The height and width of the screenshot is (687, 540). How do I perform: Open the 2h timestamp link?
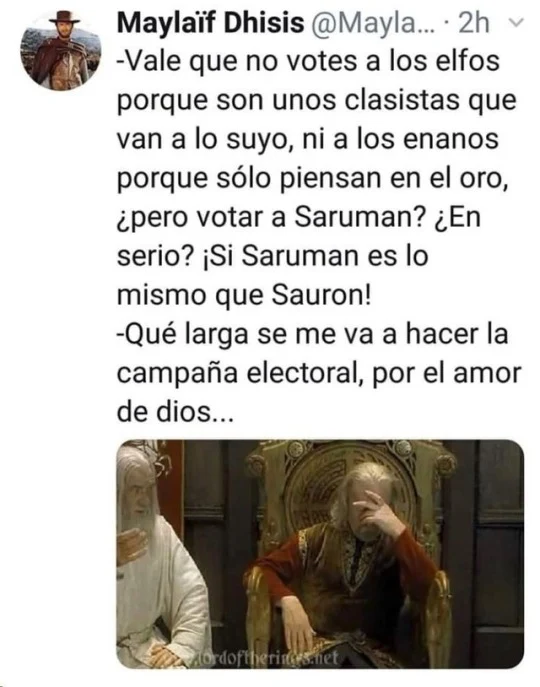pyautogui.click(x=473, y=23)
